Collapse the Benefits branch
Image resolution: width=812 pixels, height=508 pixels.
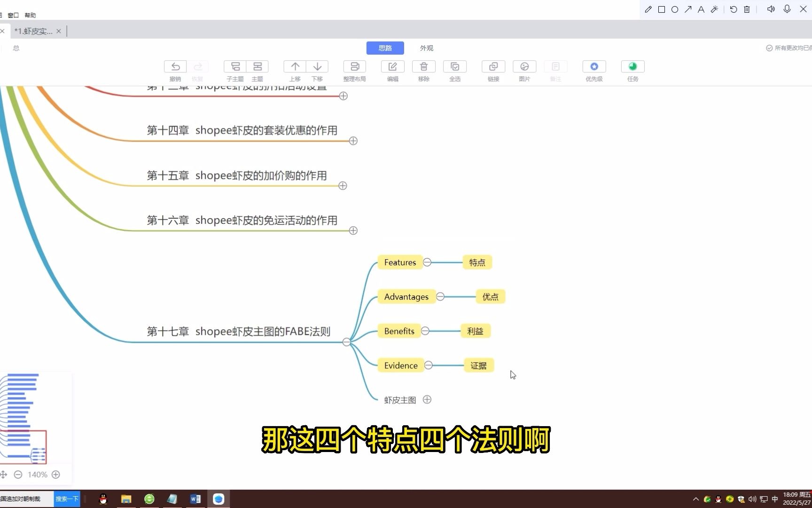pos(425,331)
